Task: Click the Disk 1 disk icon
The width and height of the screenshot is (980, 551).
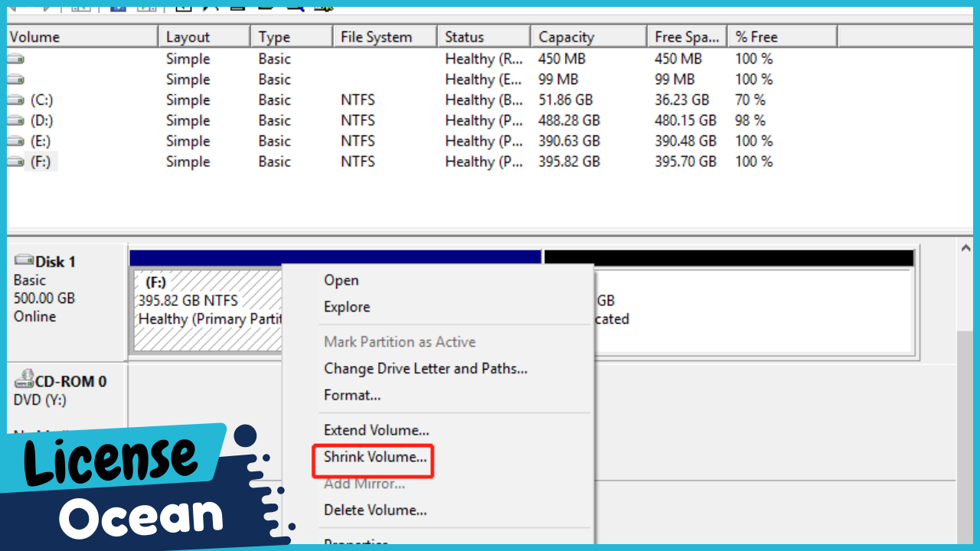Action: (24, 261)
